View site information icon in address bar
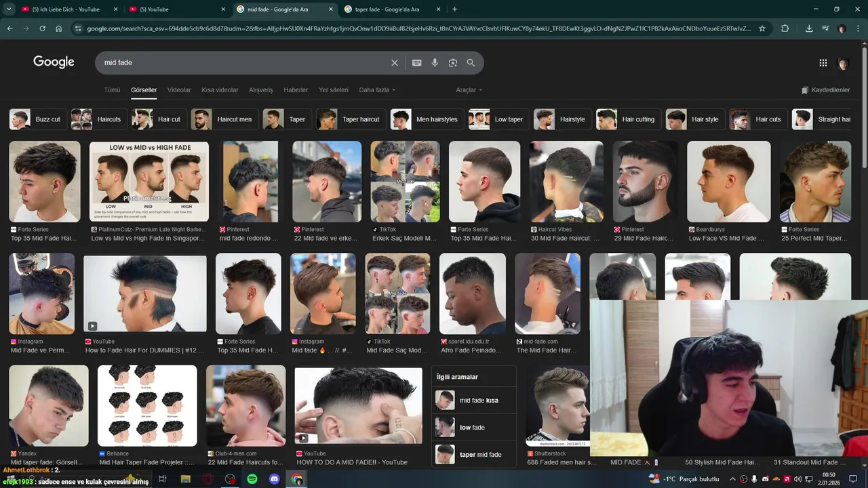868x488 pixels. (x=78, y=28)
